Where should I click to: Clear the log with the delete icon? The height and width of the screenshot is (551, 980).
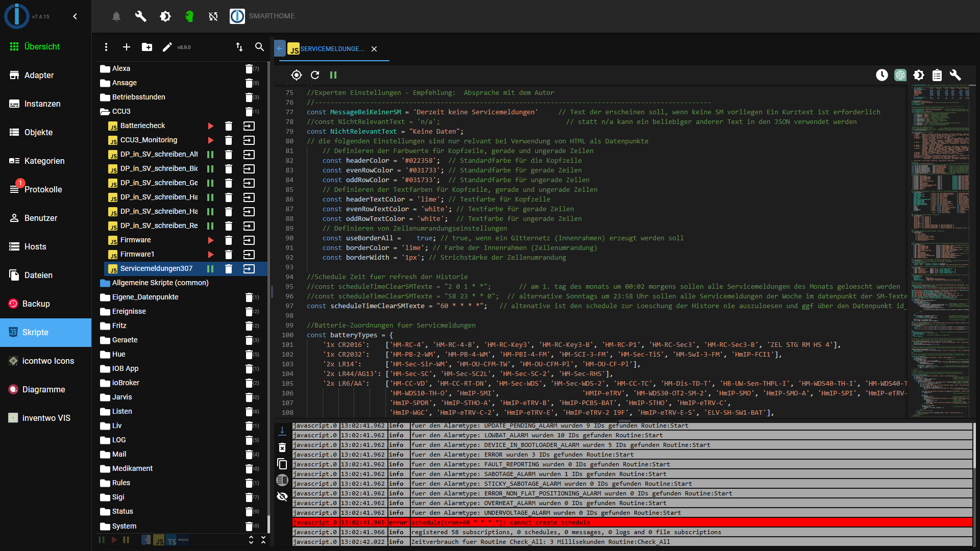(x=282, y=447)
